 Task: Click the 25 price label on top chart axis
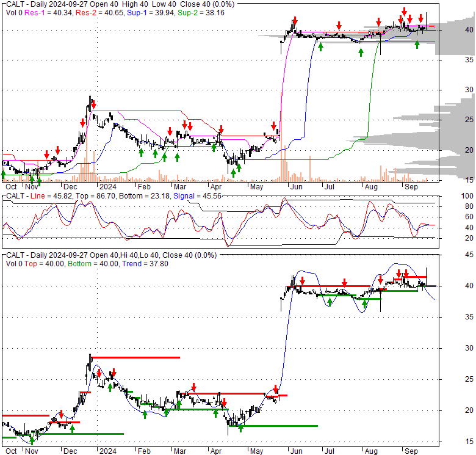469,120
